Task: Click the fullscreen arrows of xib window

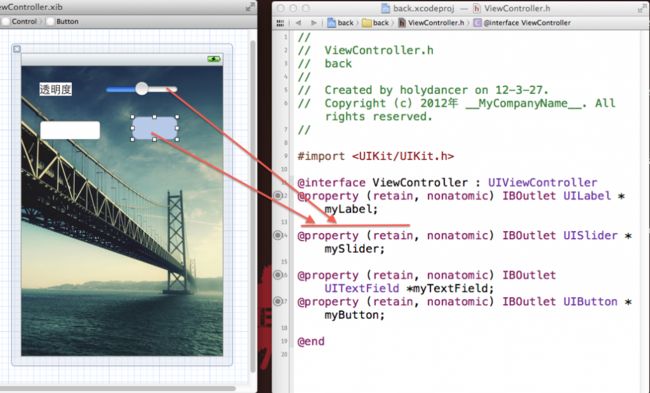Action: point(250,7)
